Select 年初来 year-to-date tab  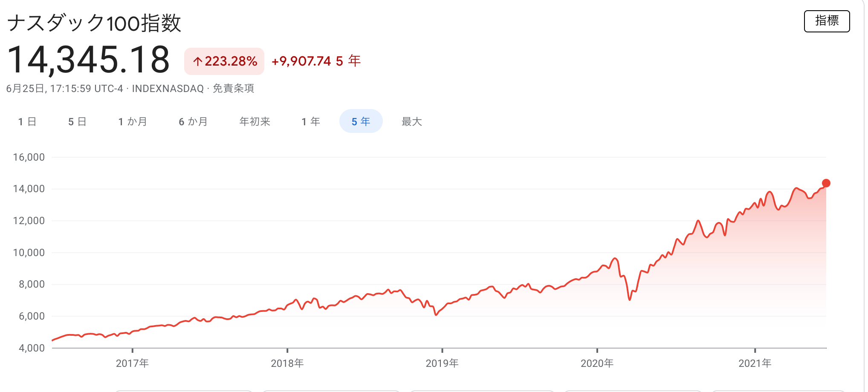click(x=255, y=122)
